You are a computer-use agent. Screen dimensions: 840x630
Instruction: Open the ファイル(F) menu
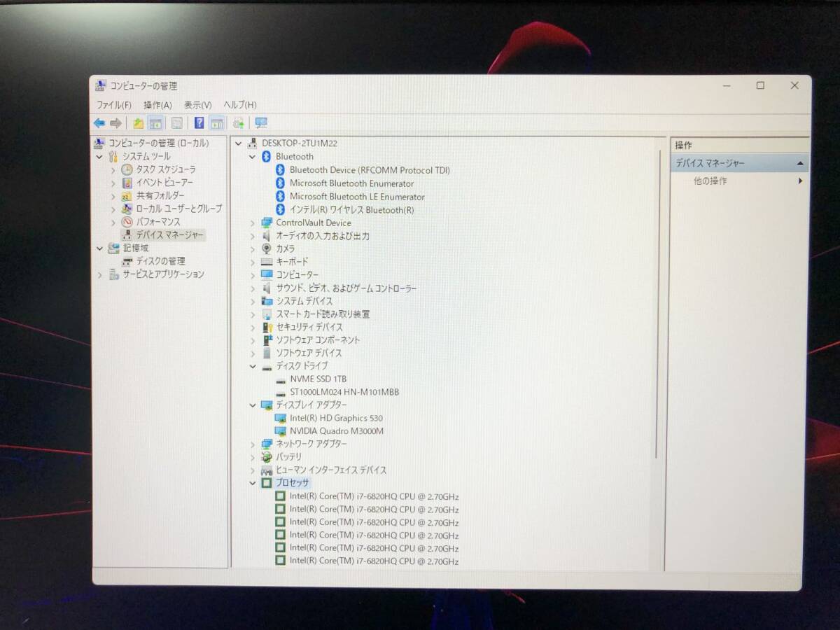[113, 105]
